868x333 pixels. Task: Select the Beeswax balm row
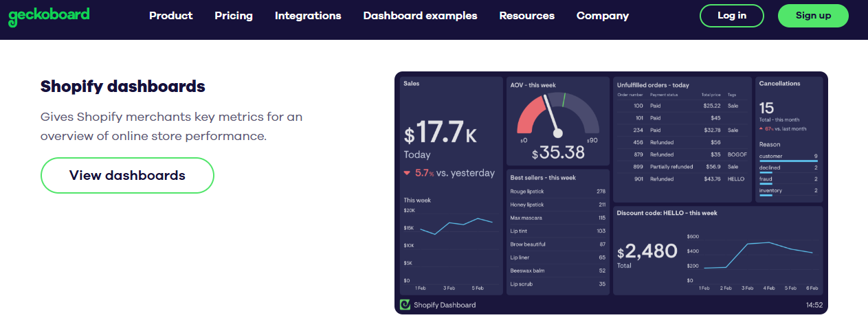557,271
